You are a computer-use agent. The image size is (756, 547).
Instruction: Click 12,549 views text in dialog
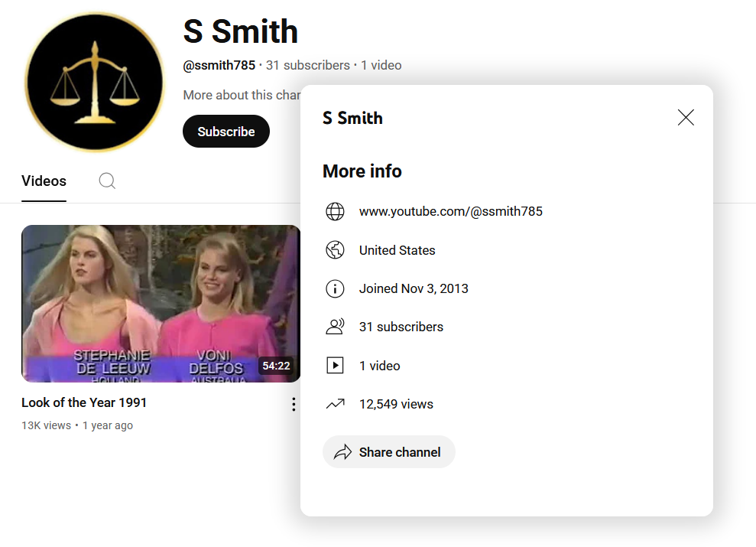[396, 404]
